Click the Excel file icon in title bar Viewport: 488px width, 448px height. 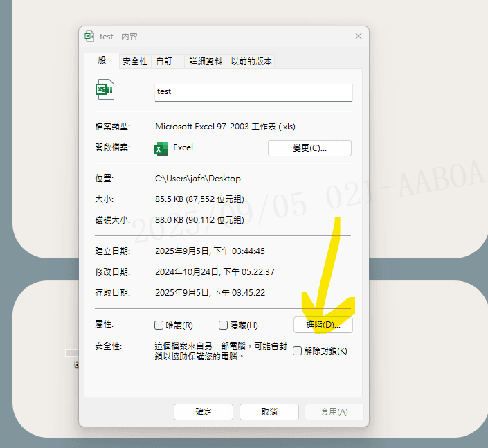(89, 36)
